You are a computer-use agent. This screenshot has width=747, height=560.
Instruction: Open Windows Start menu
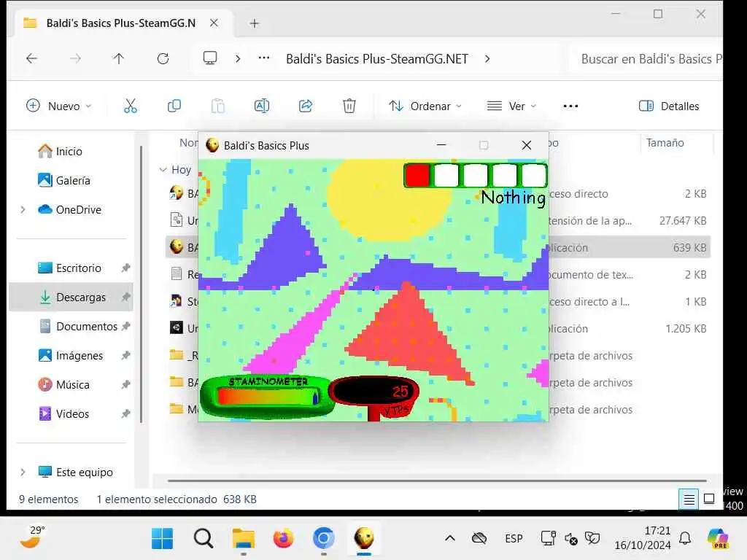[163, 539]
